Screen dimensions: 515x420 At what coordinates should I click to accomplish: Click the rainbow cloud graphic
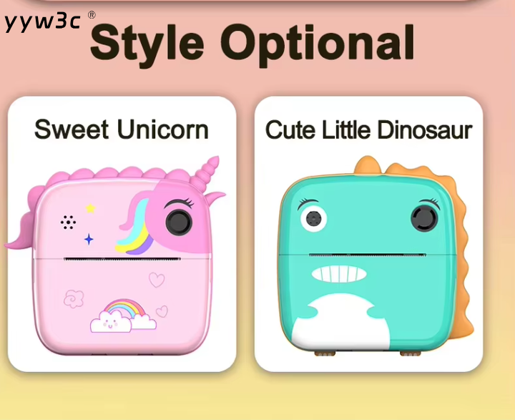pos(123,316)
